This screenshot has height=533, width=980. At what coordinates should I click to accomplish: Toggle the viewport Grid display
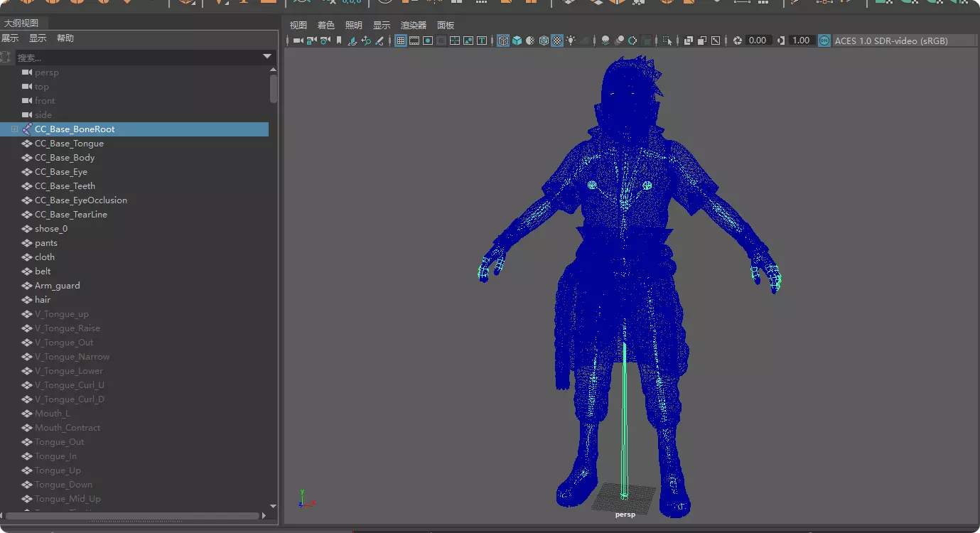click(401, 41)
